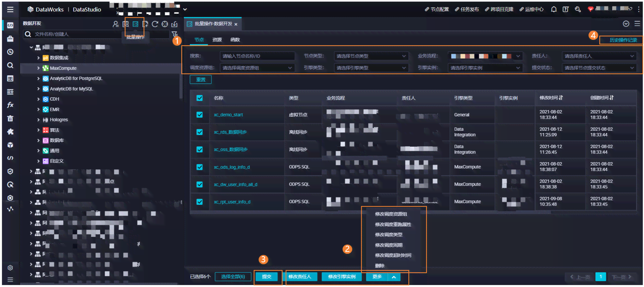644x287 pixels.
Task: Choose 修改调度资源组 from the menu
Action: click(x=391, y=214)
